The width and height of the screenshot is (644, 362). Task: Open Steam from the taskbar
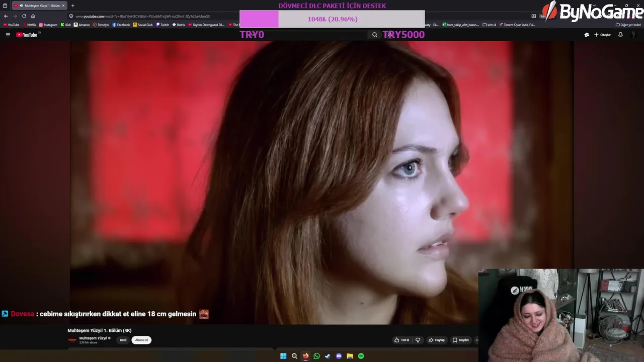click(x=328, y=356)
